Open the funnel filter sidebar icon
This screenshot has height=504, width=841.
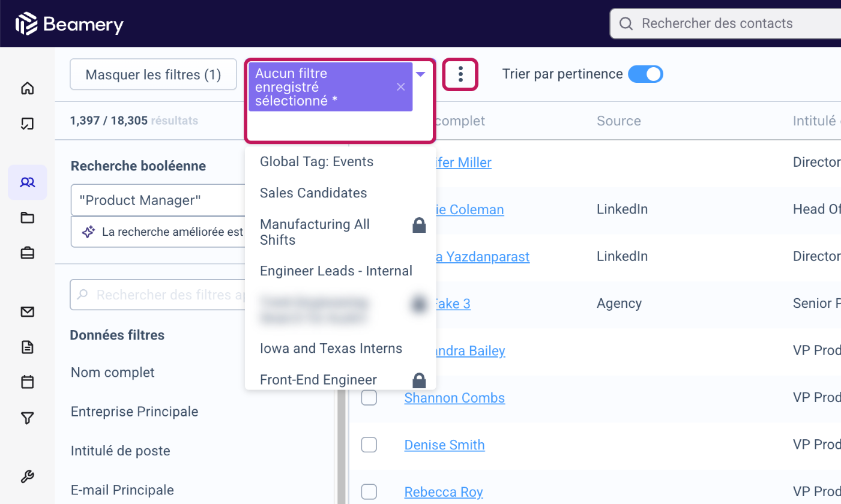pyautogui.click(x=27, y=418)
